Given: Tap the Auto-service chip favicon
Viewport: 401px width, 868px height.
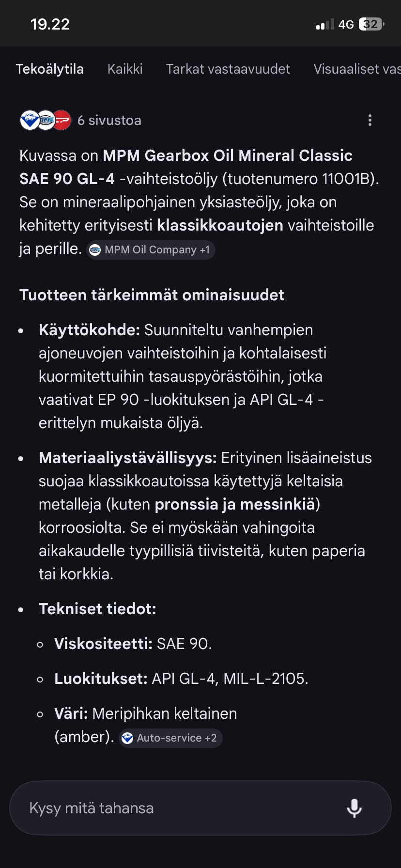Looking at the screenshot, I should [x=127, y=738].
